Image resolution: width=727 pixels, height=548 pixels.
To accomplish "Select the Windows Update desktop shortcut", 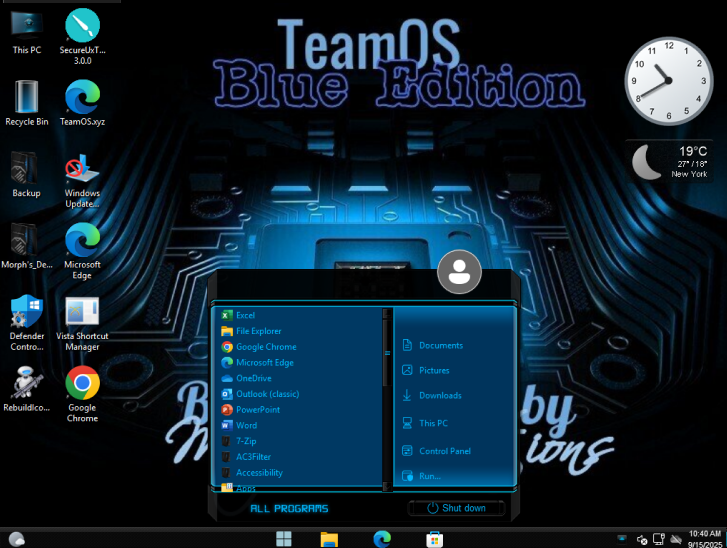I will coord(82,181).
